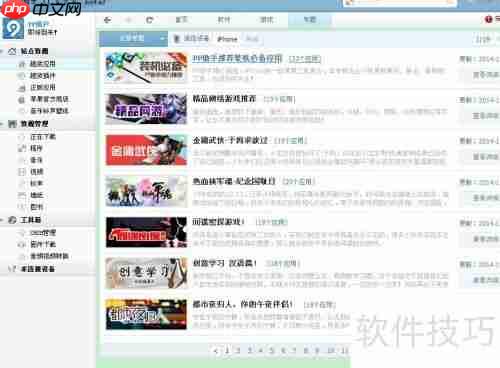Screen dimensions: 500x368
Task: Open 越狱插件 in the sidebar
Action: [43, 76]
